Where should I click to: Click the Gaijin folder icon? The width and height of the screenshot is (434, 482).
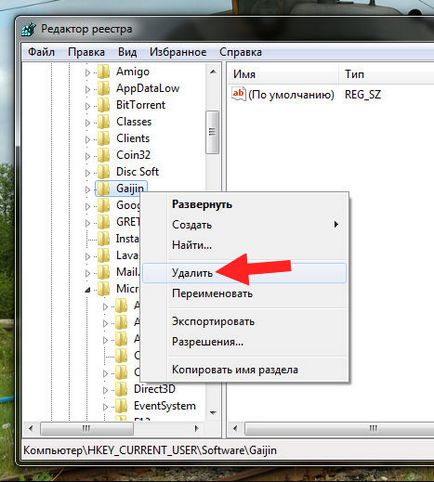103,189
